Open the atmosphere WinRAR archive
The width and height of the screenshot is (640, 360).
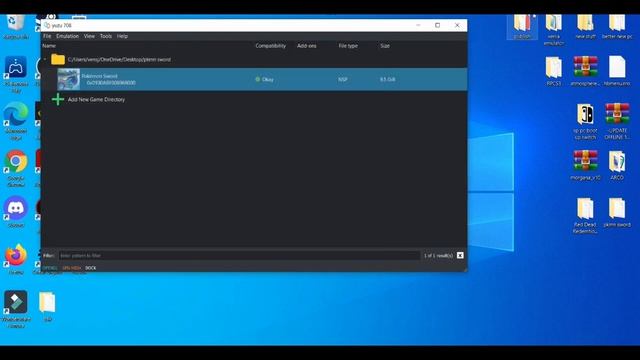(x=585, y=71)
